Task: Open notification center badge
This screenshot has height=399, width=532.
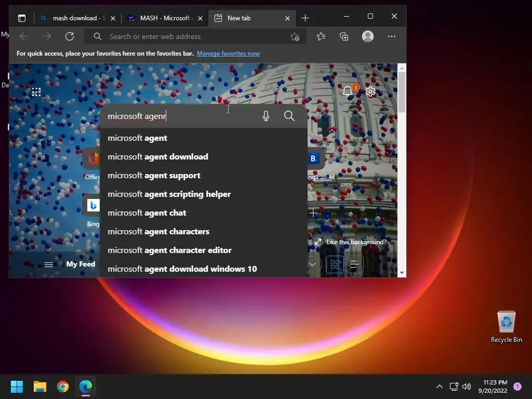Action: (x=517, y=386)
